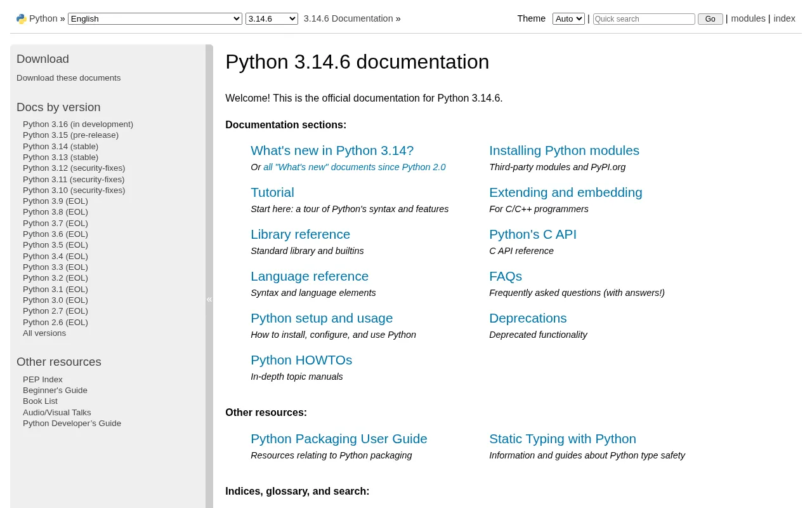Open Python 3.10 (security-fixes) docs

coord(74,190)
